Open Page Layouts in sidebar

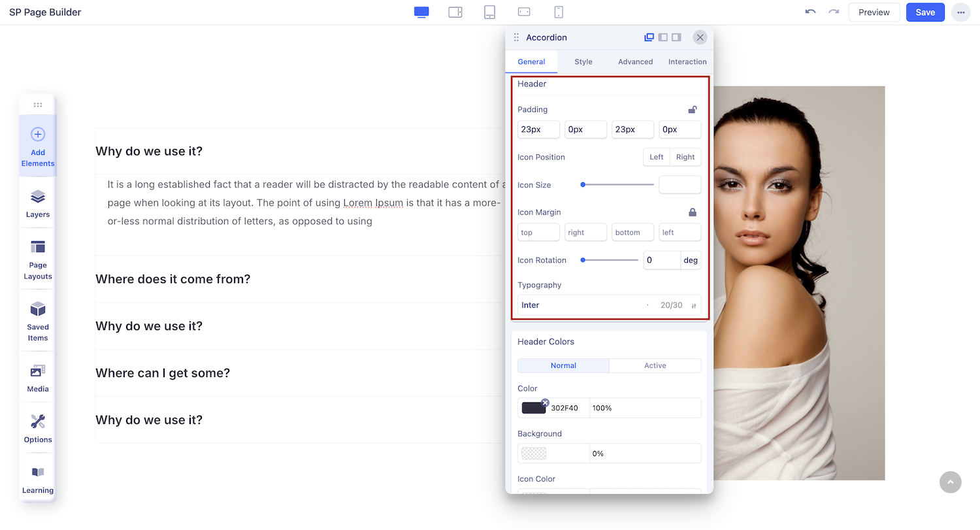click(38, 259)
